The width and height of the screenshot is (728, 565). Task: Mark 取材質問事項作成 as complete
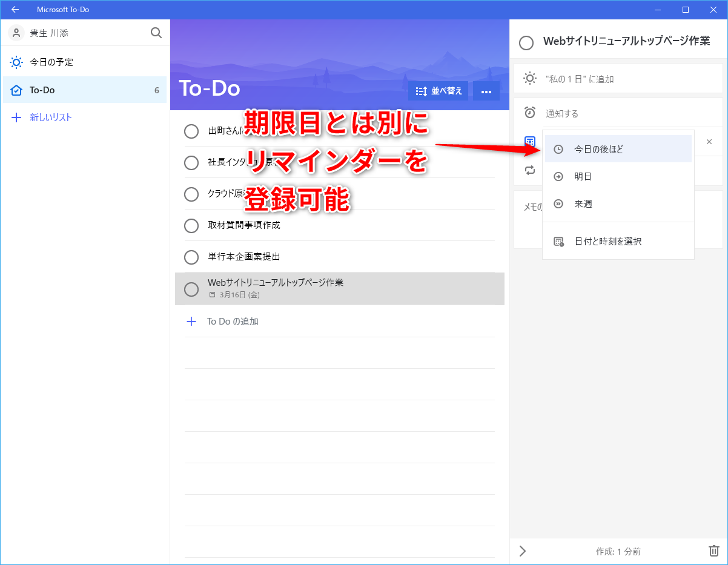191,225
